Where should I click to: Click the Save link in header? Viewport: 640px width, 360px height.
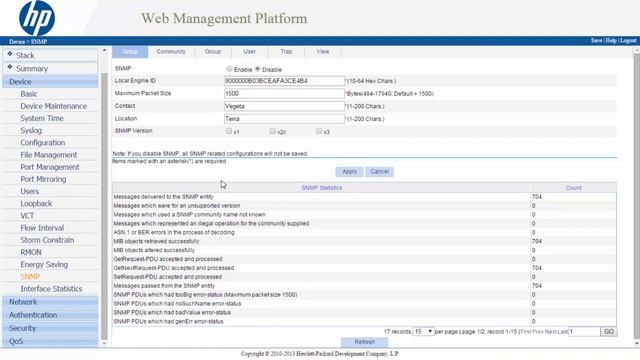pyautogui.click(x=596, y=40)
